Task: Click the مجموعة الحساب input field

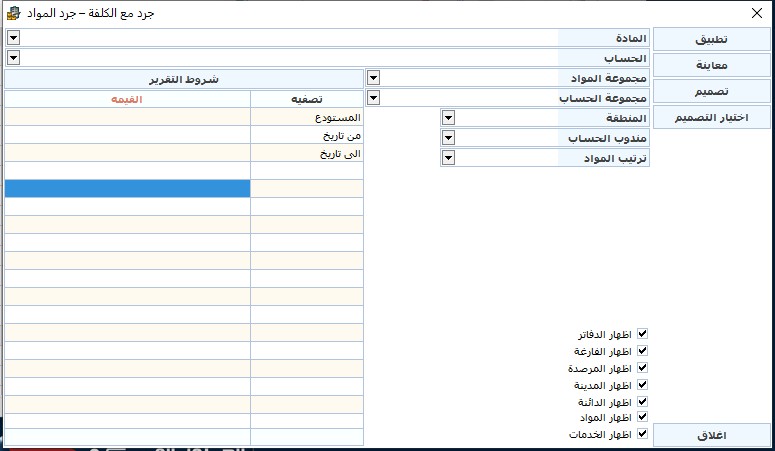Action: coord(469,98)
